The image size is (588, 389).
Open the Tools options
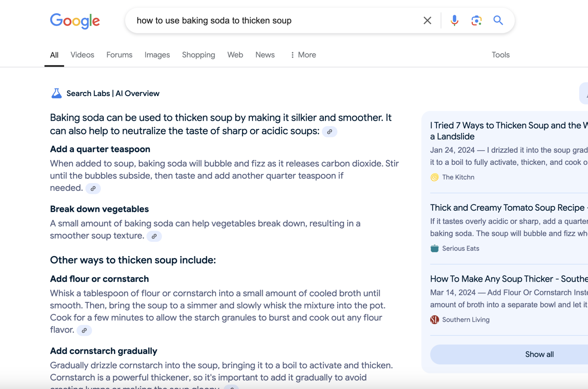click(500, 55)
